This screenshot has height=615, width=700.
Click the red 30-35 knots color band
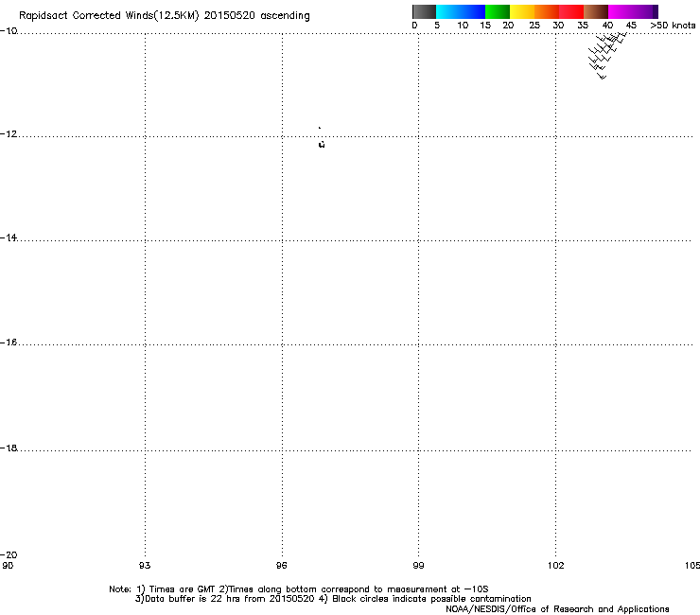(x=571, y=11)
